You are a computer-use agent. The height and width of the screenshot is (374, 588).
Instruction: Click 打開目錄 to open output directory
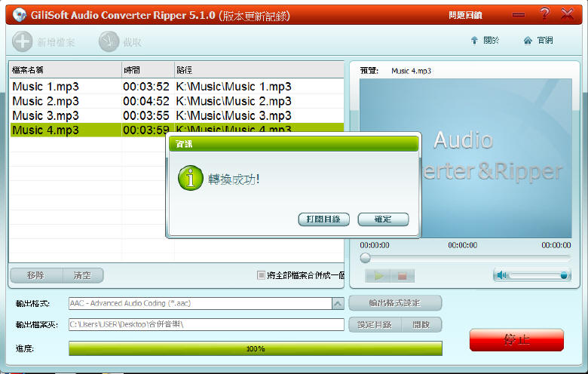323,219
